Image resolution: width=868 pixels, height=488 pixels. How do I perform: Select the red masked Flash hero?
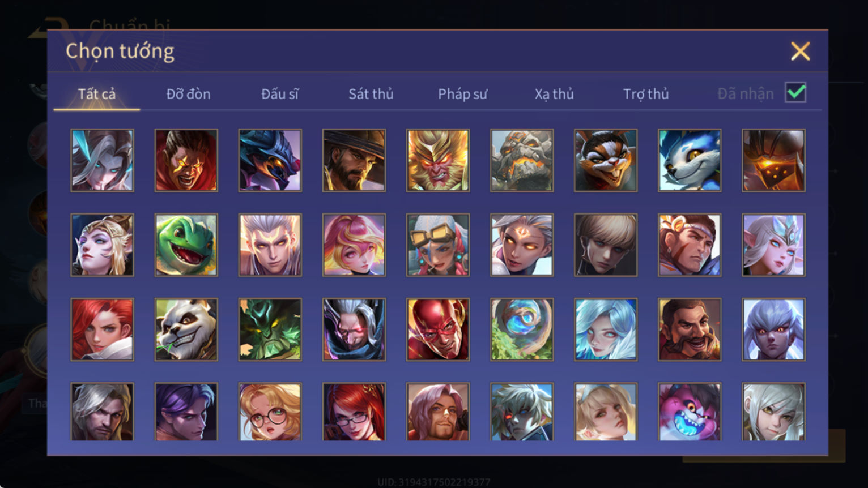click(x=438, y=329)
